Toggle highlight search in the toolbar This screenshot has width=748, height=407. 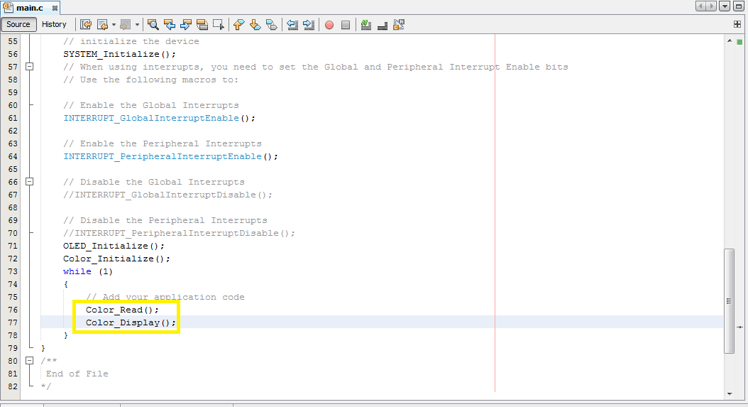click(201, 24)
